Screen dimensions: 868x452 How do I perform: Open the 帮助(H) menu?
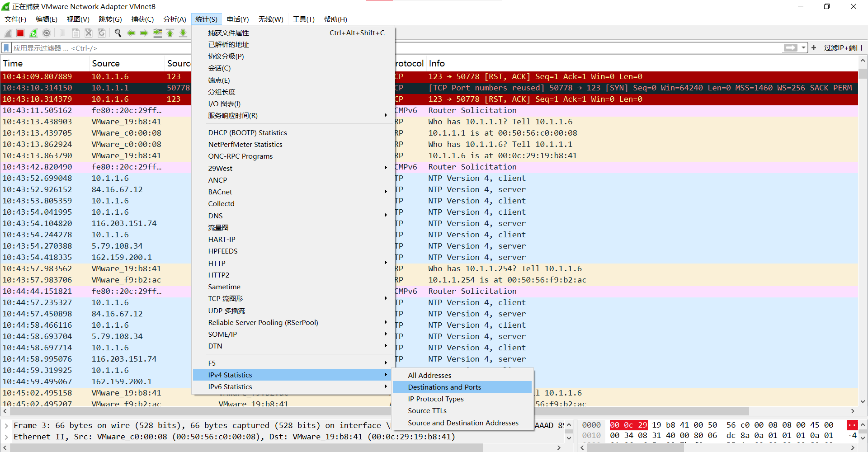coord(335,19)
